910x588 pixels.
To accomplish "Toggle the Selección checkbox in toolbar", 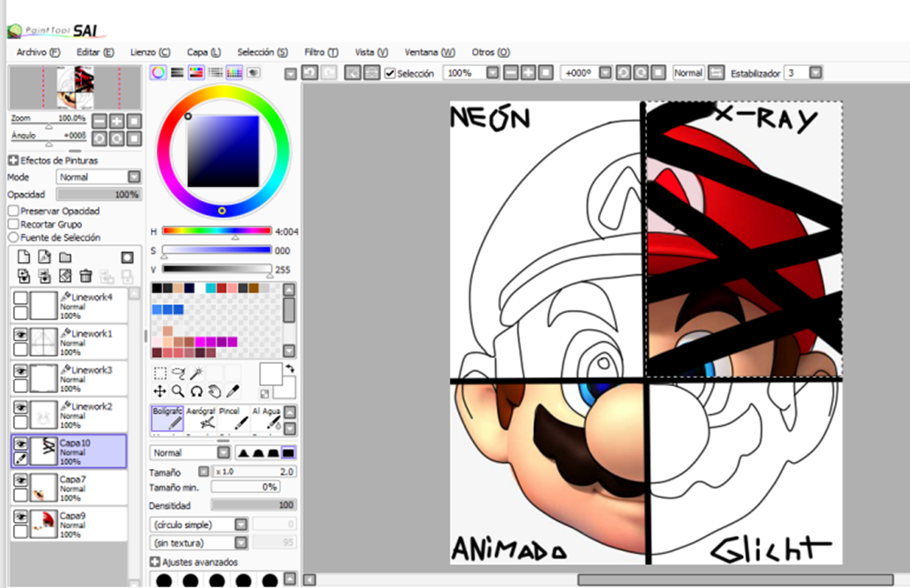I will point(390,73).
